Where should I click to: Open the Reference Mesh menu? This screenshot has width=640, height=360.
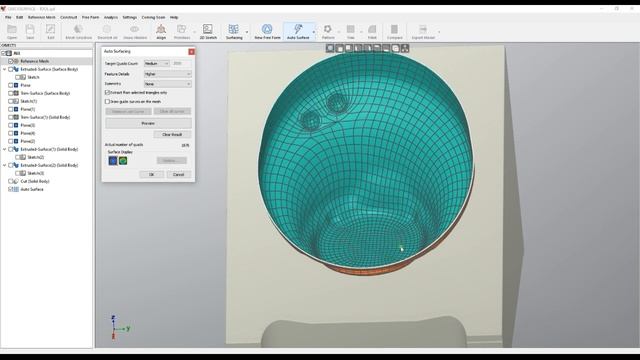point(42,18)
